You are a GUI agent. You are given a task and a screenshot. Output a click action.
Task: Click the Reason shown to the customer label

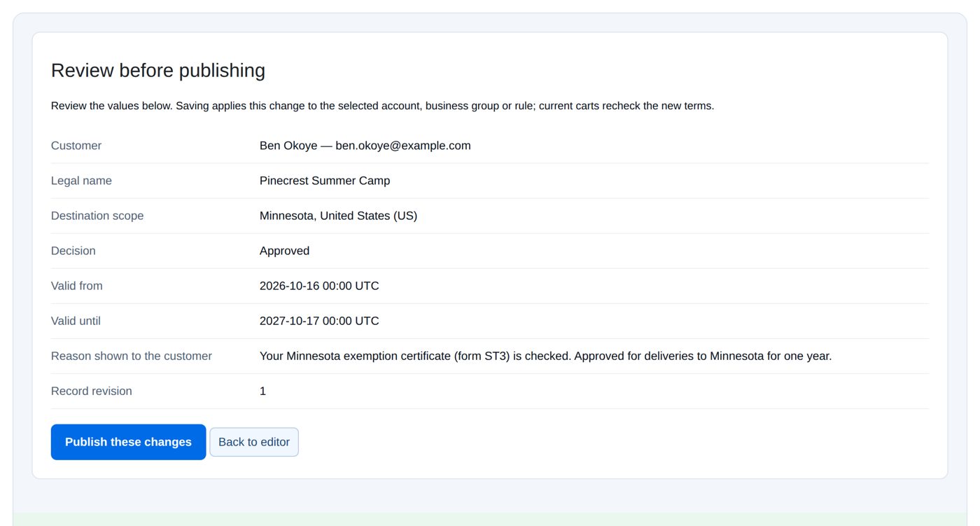click(132, 356)
